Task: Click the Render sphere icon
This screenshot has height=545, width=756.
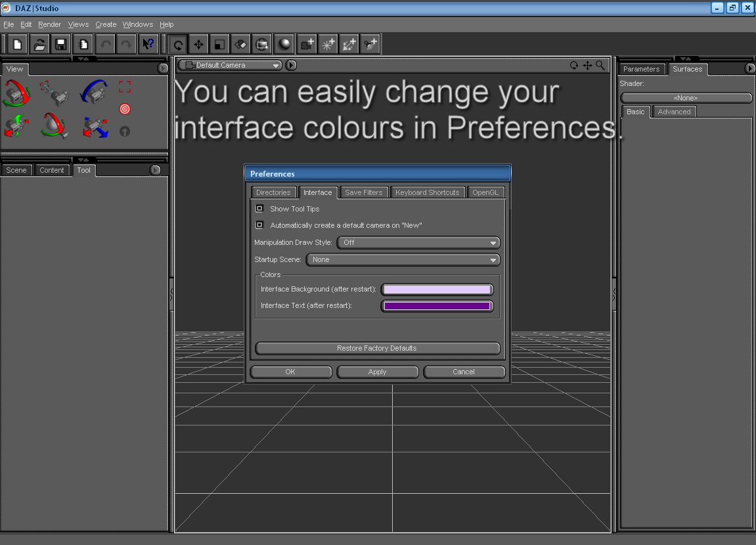Action: [x=284, y=45]
